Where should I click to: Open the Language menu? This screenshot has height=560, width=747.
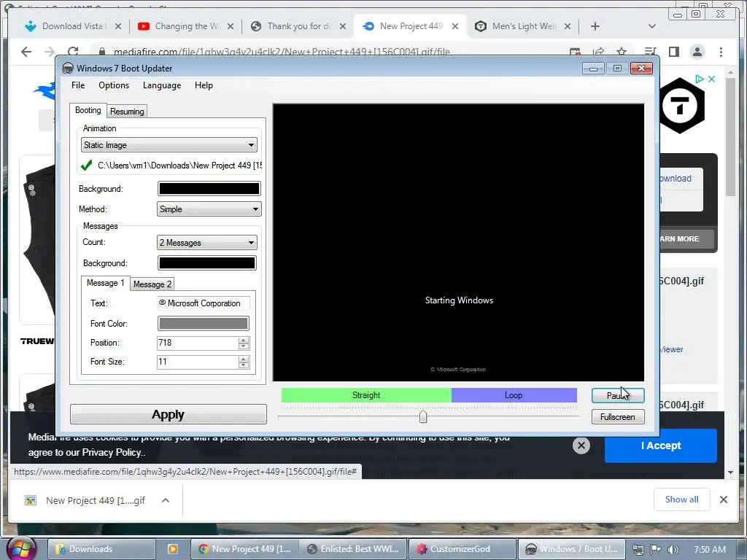(x=162, y=85)
